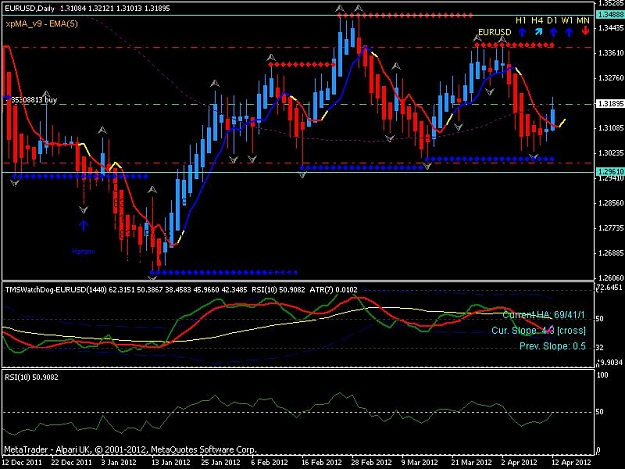Click the blue up arrow above Hprprn label

83,226
